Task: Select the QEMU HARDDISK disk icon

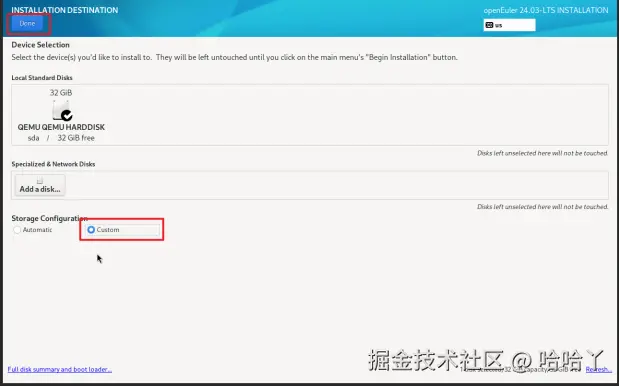Action: click(62, 110)
